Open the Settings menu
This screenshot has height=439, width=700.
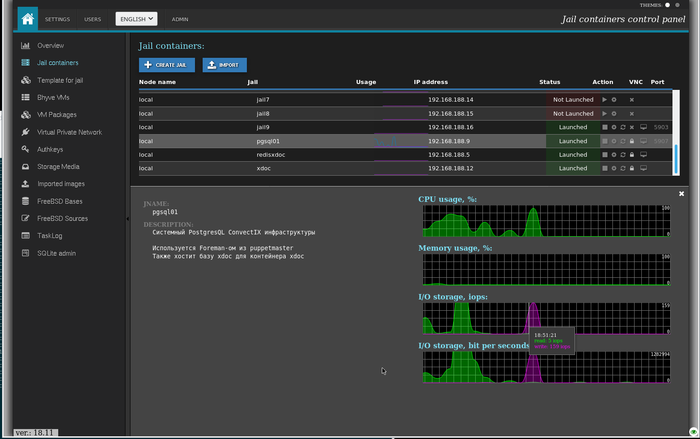pyautogui.click(x=57, y=19)
